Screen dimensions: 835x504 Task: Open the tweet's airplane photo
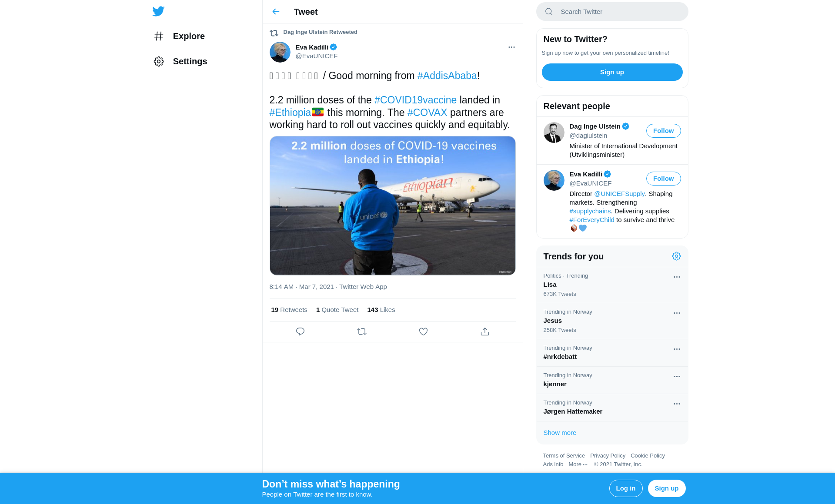pos(392,206)
